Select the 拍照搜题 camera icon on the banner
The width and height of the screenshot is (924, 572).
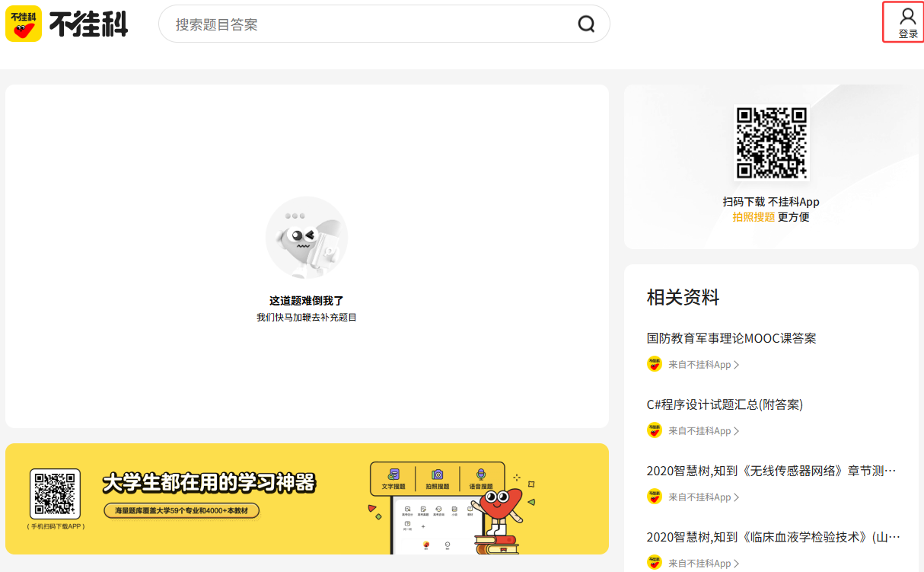(x=436, y=475)
